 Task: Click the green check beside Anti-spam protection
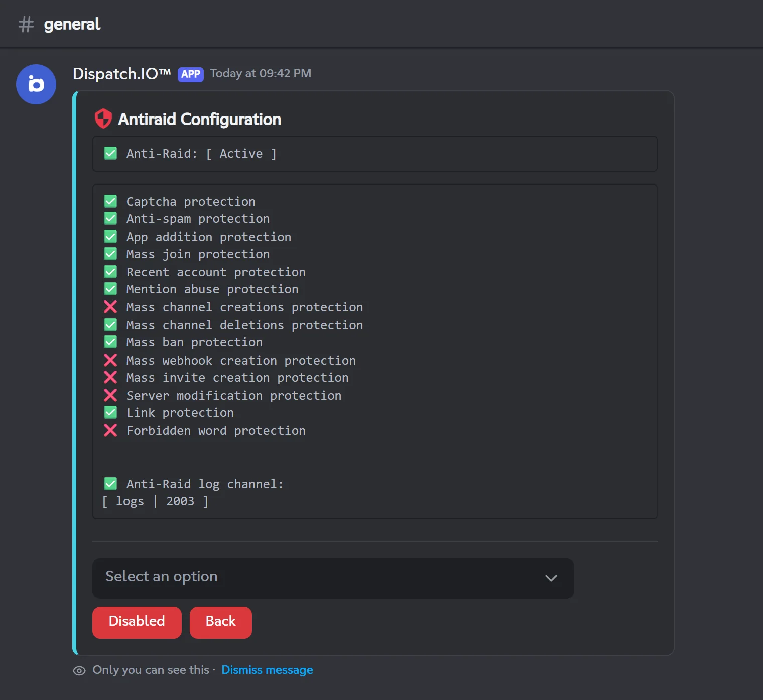click(x=110, y=218)
